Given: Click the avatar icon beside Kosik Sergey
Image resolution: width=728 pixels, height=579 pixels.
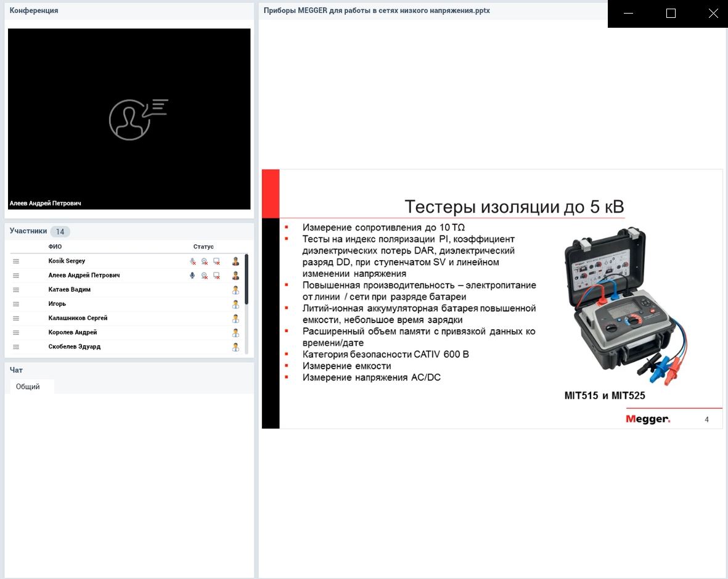Looking at the screenshot, I should coord(235,261).
